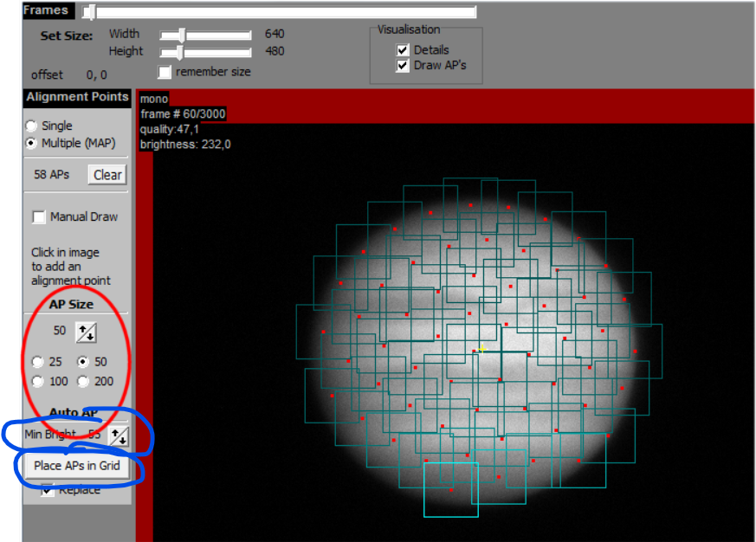
Task: Click the AP Size up/down stepper icon
Action: point(87,332)
